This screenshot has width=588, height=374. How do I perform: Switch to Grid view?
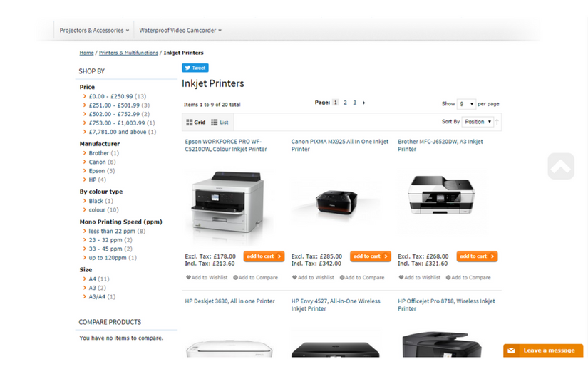point(196,122)
